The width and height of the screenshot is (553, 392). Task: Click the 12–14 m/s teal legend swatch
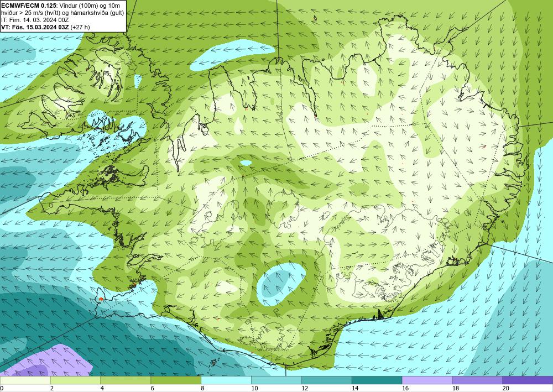pyautogui.click(x=327, y=380)
